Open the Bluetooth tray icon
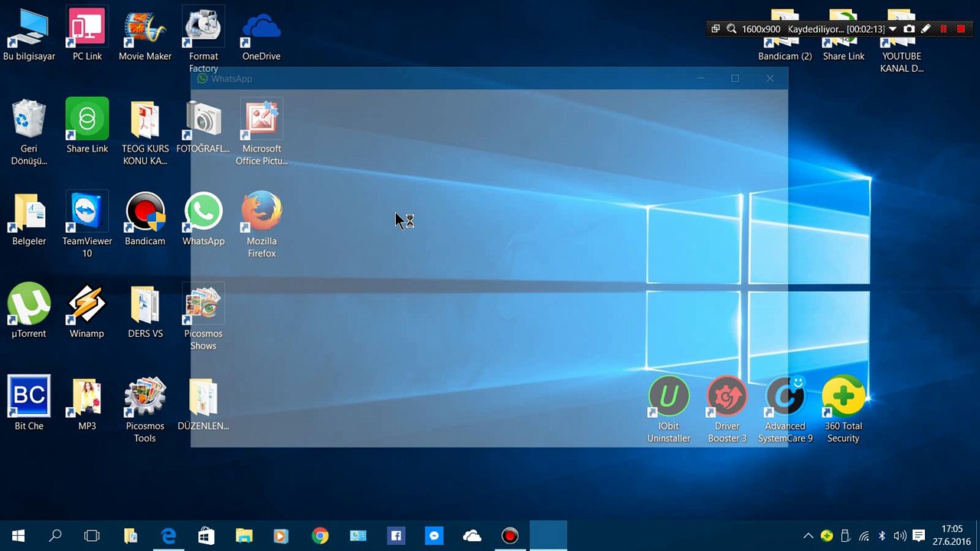 click(x=882, y=536)
